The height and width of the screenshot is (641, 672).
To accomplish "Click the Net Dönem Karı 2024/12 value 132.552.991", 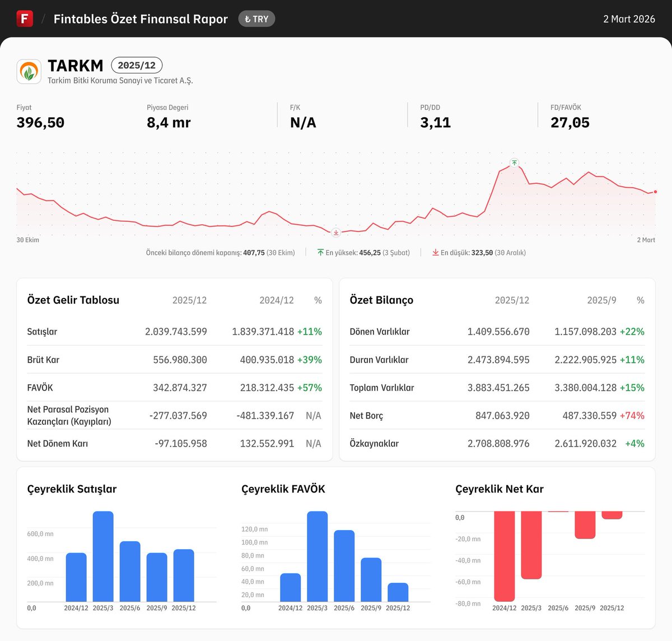I will 267,444.
